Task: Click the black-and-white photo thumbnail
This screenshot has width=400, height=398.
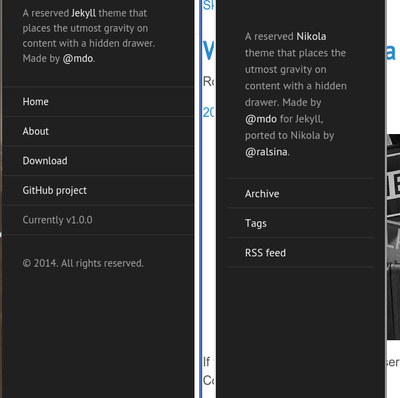Action: [393, 237]
